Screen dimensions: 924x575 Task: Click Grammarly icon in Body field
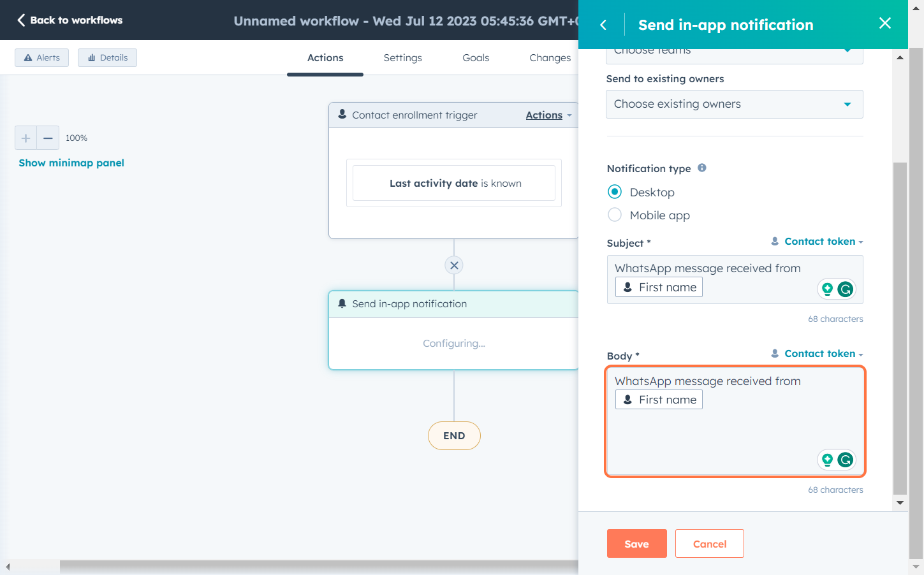click(x=845, y=460)
